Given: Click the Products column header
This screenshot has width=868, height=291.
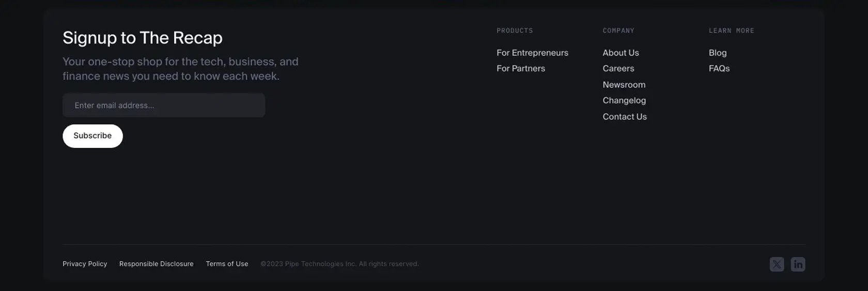Looking at the screenshot, I should (515, 30).
